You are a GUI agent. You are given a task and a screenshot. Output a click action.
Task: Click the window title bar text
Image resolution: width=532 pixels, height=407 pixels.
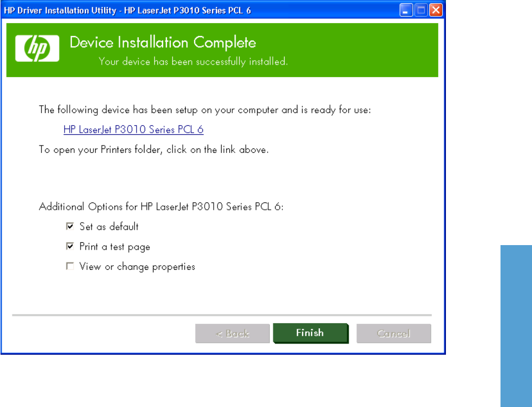pos(127,11)
